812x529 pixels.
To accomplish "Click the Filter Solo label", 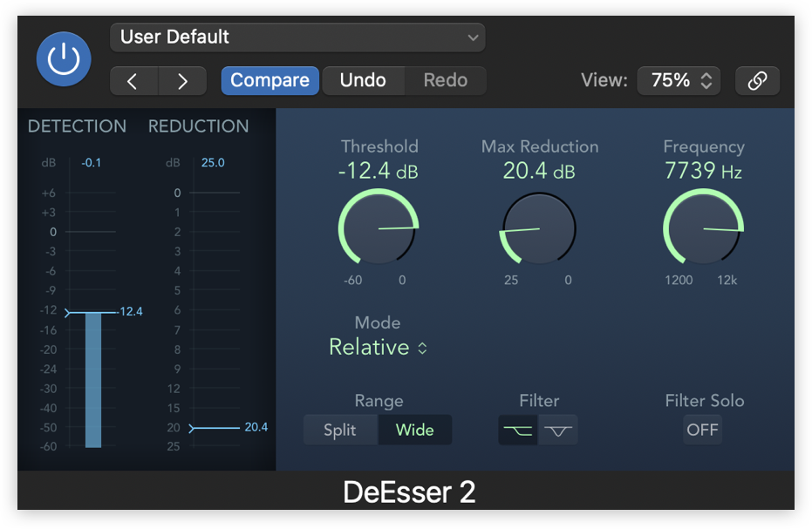I will pos(705,401).
